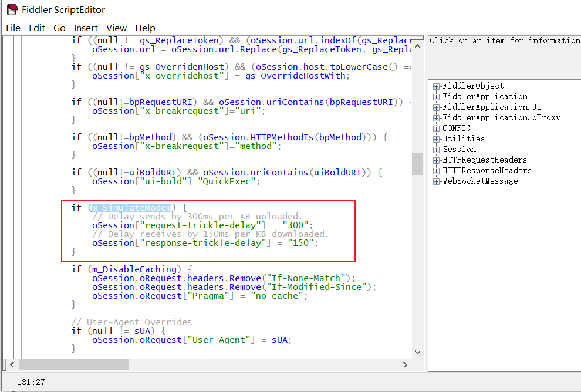Select FiddlerApplication.oProxy tree item

pyautogui.click(x=501, y=117)
